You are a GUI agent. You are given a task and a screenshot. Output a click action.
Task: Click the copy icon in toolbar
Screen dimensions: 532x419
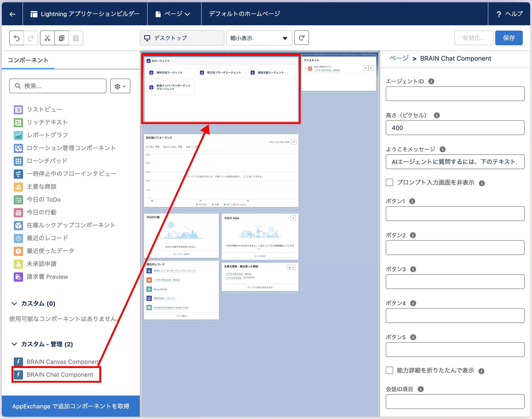click(61, 38)
